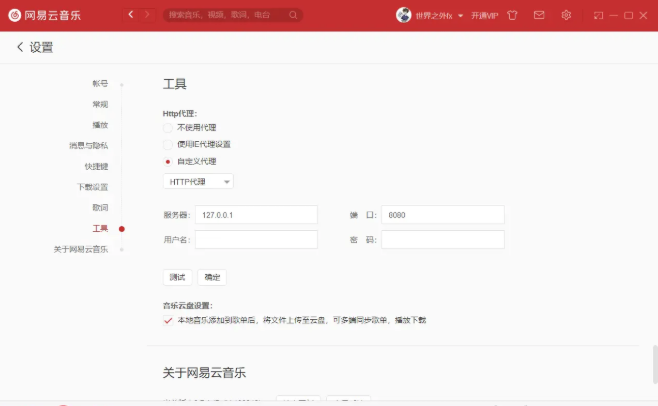
Task: Switch to mini mode window icon
Action: pos(598,16)
